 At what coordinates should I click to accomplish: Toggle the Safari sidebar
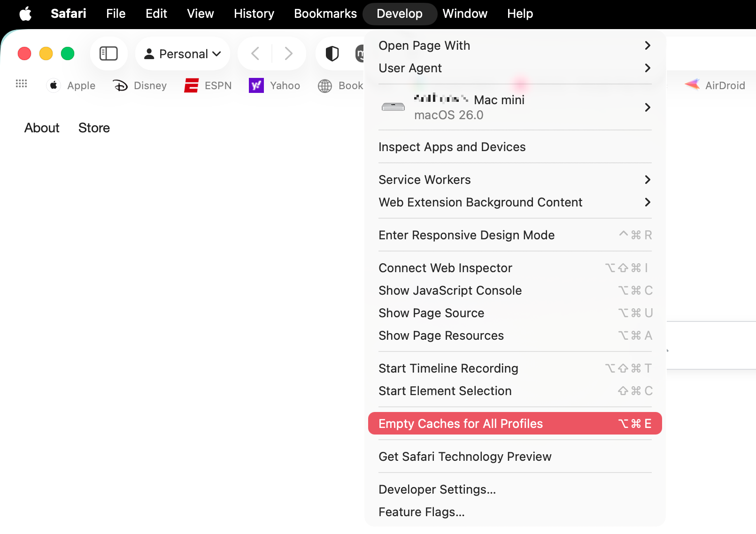coord(109,53)
